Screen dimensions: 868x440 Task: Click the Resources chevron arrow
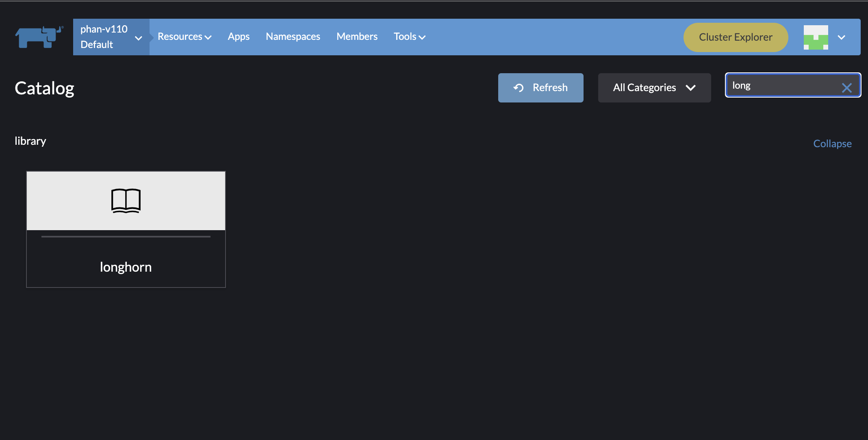(208, 37)
